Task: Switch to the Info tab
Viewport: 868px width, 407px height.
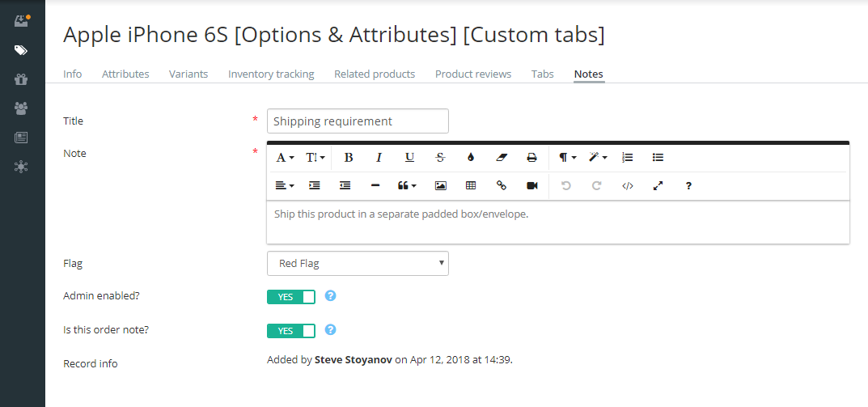Action: pos(73,74)
